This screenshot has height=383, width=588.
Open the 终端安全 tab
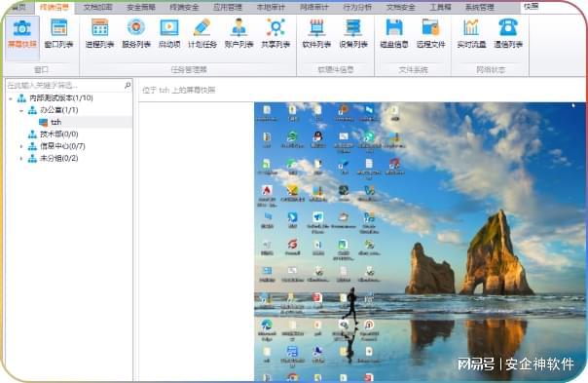(184, 7)
